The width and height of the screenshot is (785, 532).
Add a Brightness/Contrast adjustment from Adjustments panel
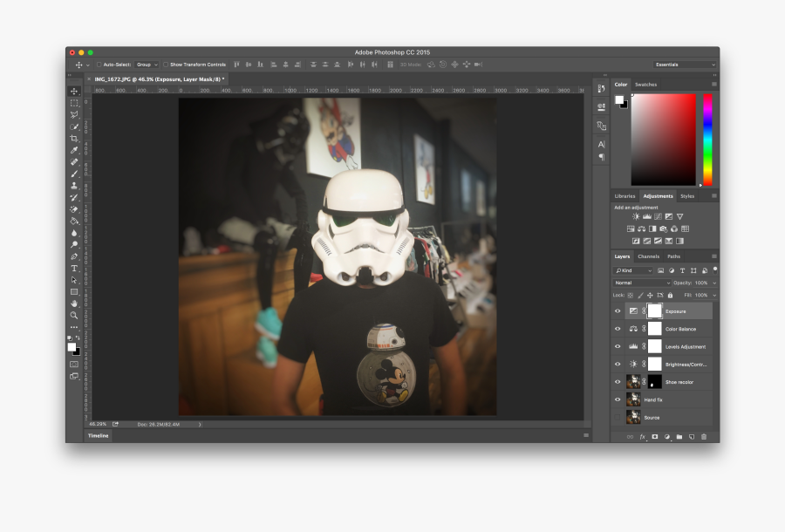coord(636,216)
